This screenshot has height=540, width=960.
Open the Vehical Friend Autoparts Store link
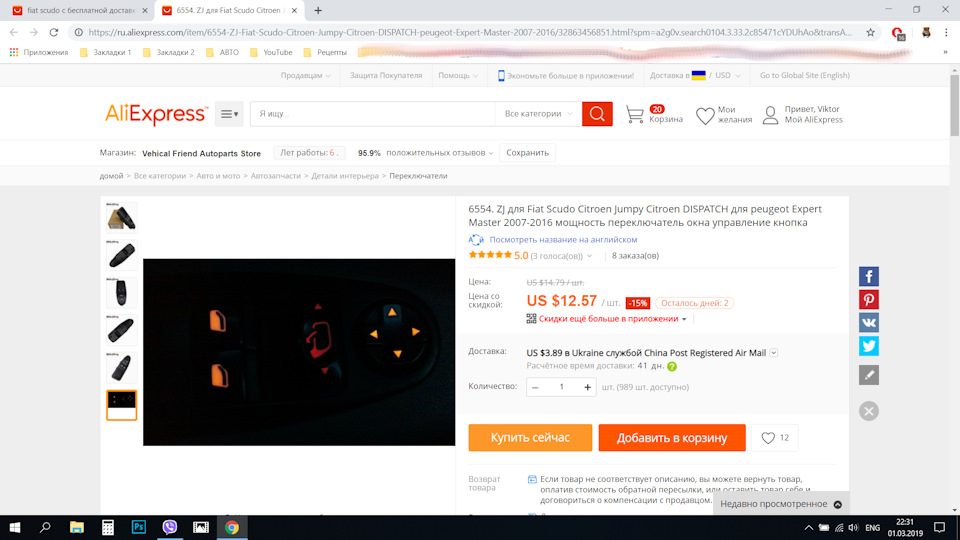(201, 153)
